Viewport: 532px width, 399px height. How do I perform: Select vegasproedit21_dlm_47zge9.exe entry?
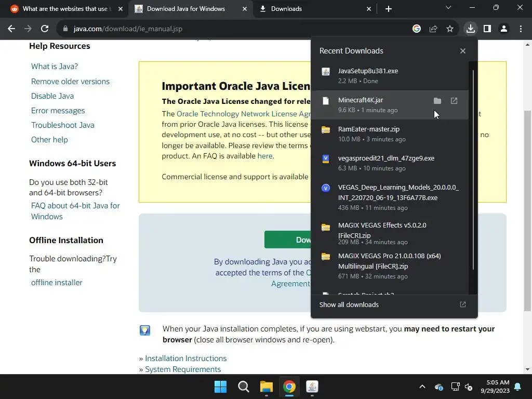390,163
